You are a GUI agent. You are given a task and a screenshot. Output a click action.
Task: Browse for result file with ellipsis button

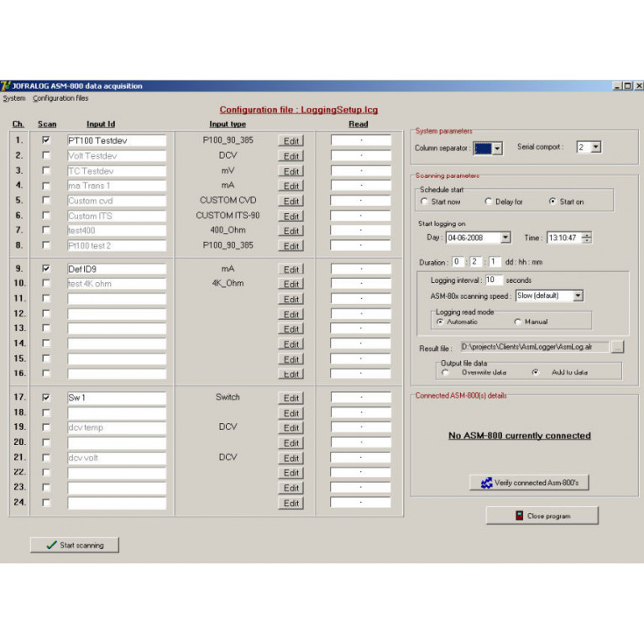[x=617, y=347]
